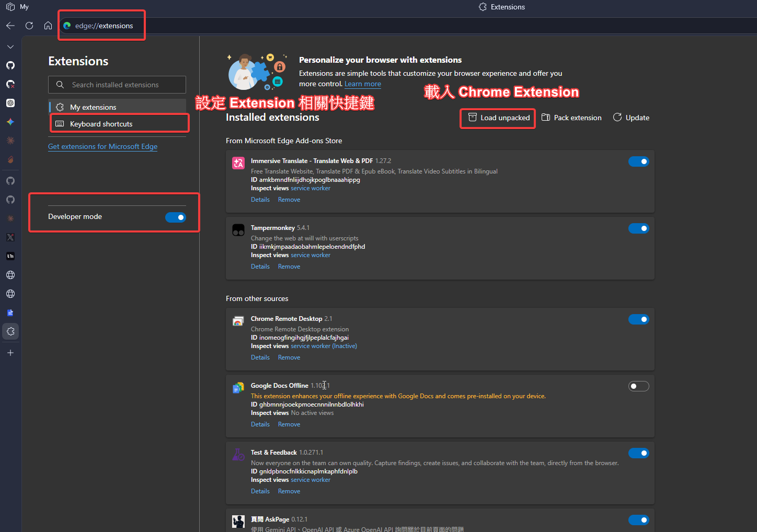
Task: Disable the Test & Feedback extension
Action: pos(638,453)
